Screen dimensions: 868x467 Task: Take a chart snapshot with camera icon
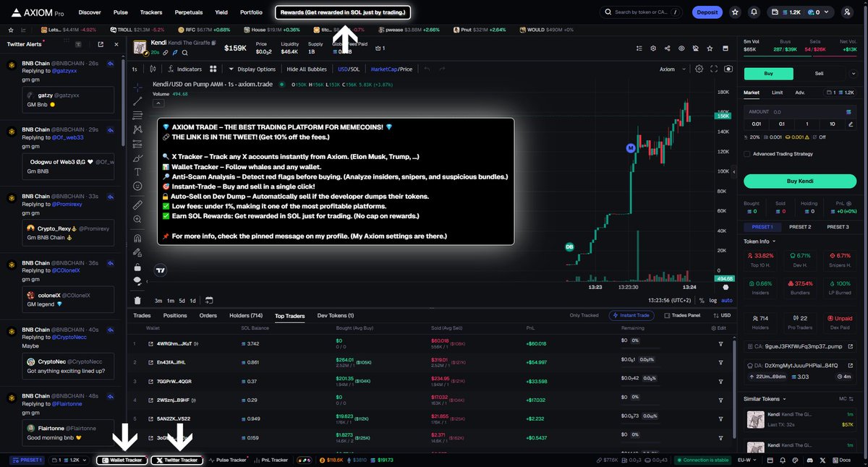(728, 69)
